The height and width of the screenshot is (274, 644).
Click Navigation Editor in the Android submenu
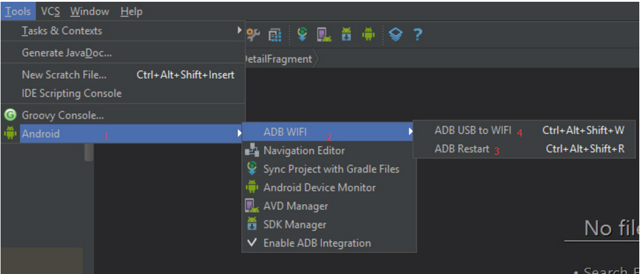click(304, 151)
